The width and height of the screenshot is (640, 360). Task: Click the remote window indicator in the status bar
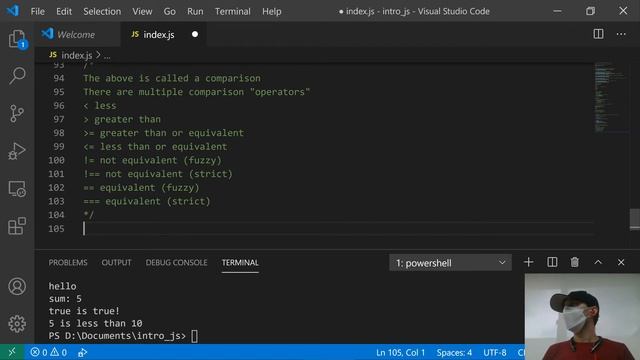(12, 352)
